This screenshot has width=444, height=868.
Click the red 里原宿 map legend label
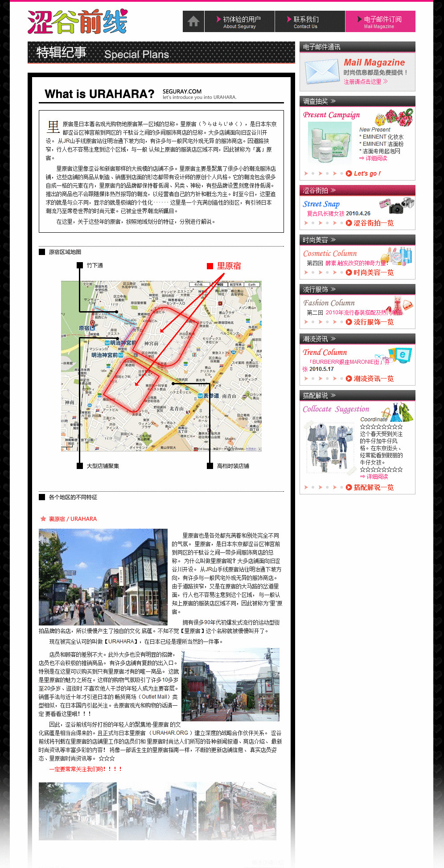[224, 266]
